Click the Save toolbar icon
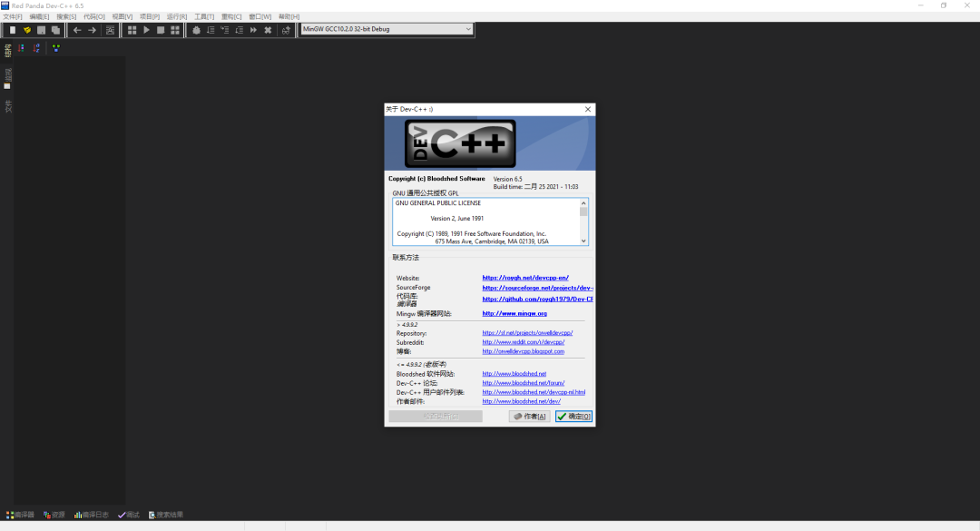Viewport: 980px width, 531px height. pyautogui.click(x=40, y=29)
